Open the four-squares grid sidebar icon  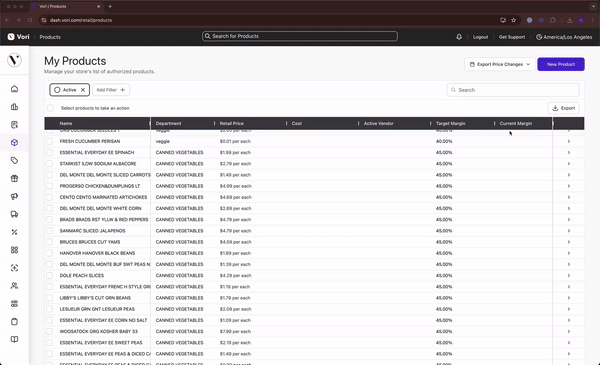[14, 250]
